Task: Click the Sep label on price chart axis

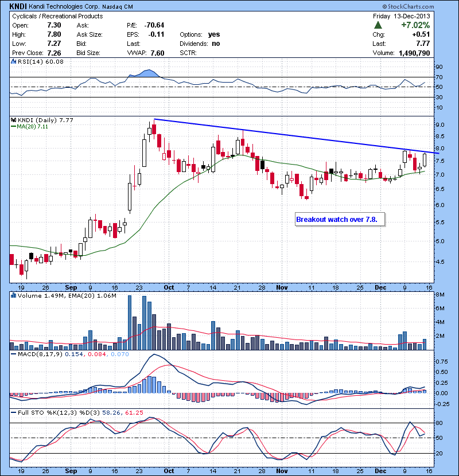Action: click(x=71, y=287)
